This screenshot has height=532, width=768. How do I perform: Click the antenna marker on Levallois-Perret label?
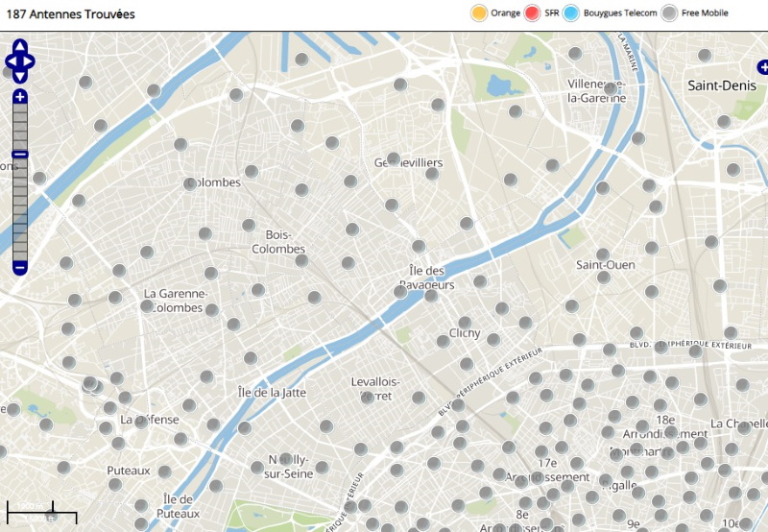(367, 395)
